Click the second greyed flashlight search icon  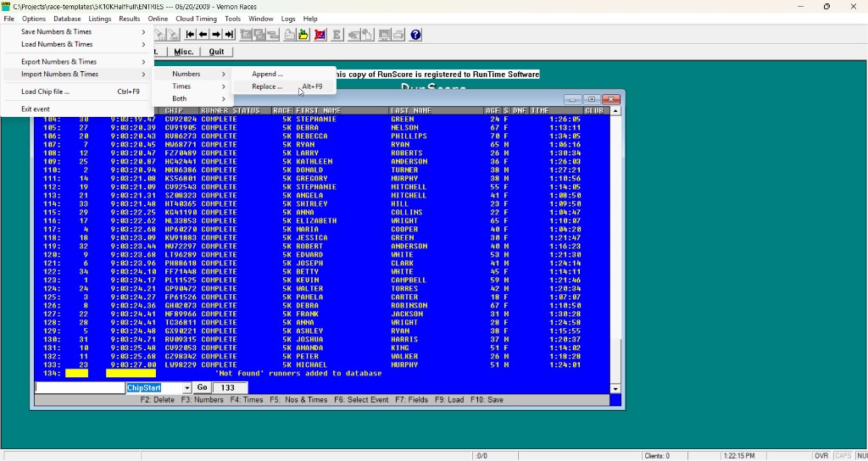174,34
